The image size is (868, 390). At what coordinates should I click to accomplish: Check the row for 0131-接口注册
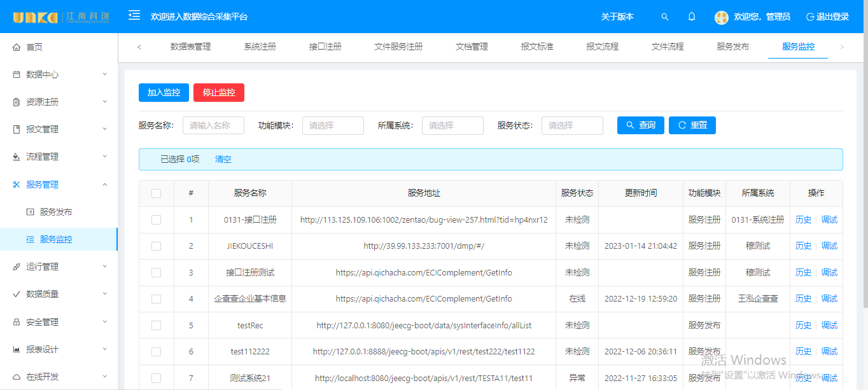pos(157,219)
